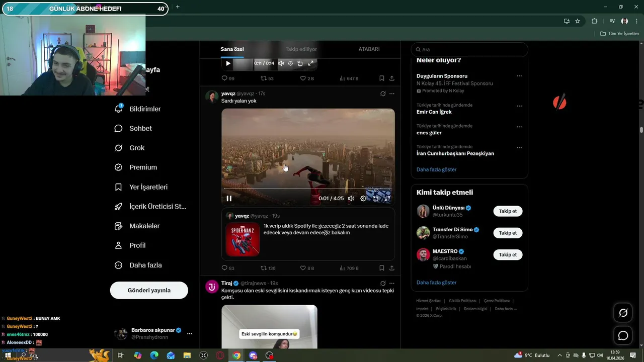Open settings on the 4:25 video
Viewport: 644px width, 362px height.
click(363, 199)
